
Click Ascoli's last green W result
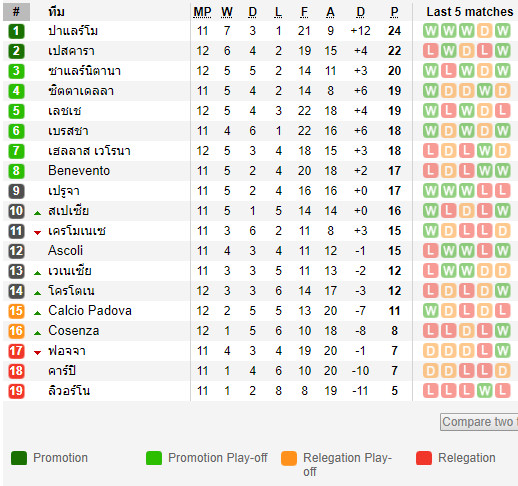coord(502,251)
